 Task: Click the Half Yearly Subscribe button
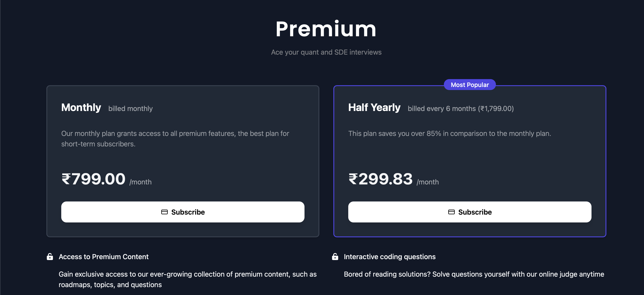(469, 212)
